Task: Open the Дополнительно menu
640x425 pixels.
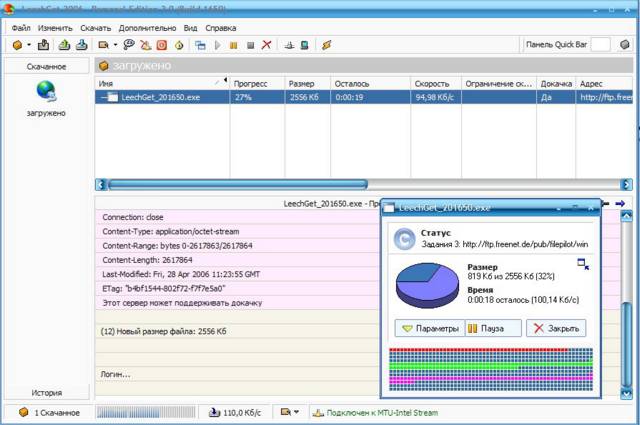Action: coord(147,28)
